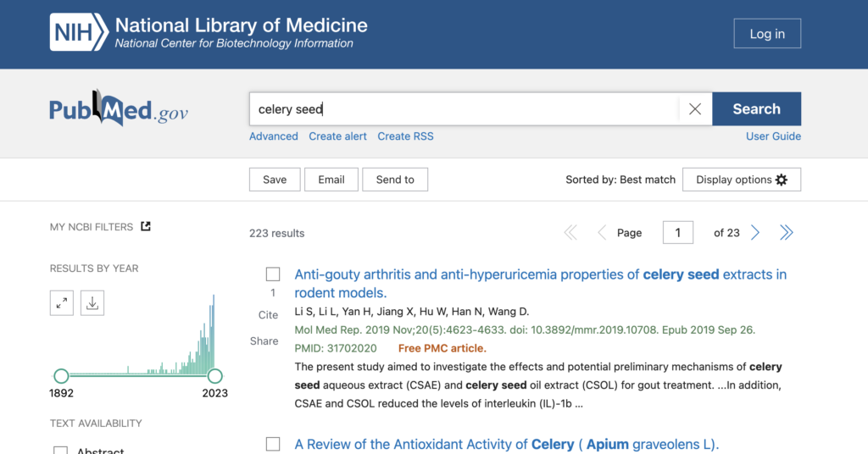Open the Review of Antioxidant Activity article
The width and height of the screenshot is (868, 454).
click(507, 444)
